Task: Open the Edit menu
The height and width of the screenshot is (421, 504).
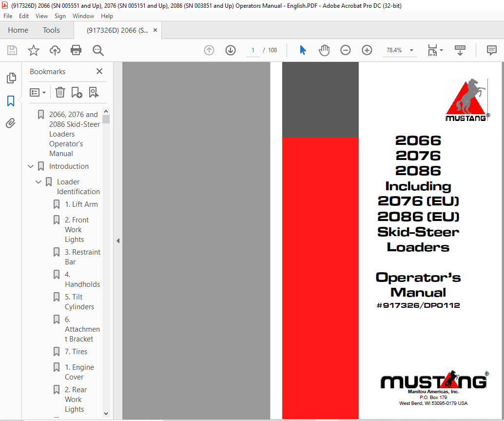Action: coord(24,16)
